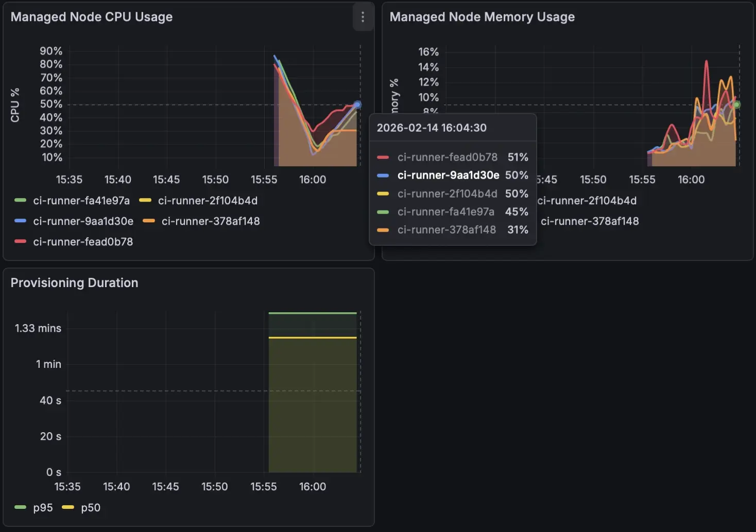The image size is (756, 532).
Task: Open the CPU Usage panel kebab menu
Action: [x=363, y=17]
